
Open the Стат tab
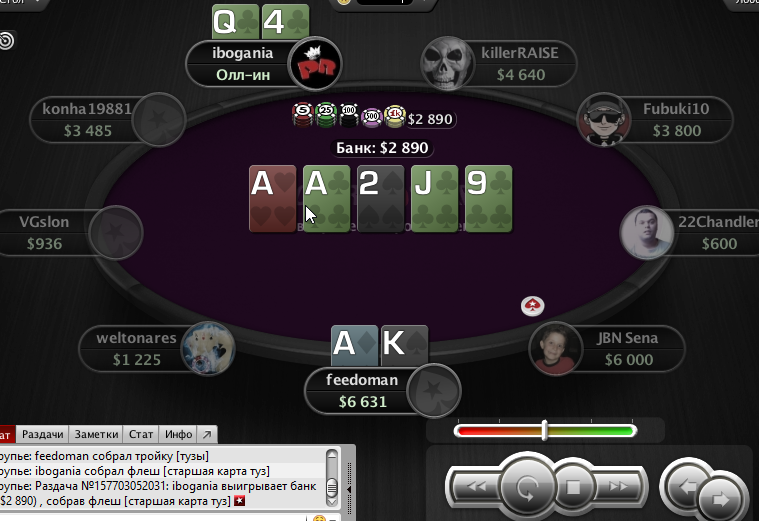[x=141, y=434]
